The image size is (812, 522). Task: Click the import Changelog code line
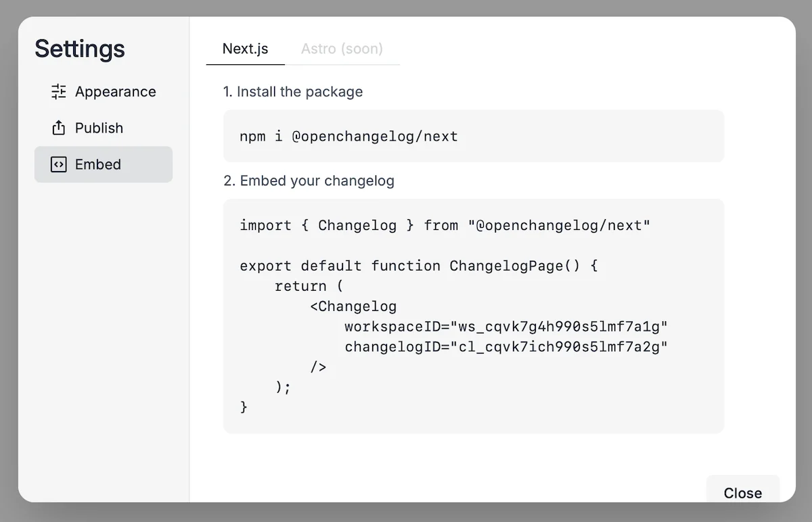[445, 225]
